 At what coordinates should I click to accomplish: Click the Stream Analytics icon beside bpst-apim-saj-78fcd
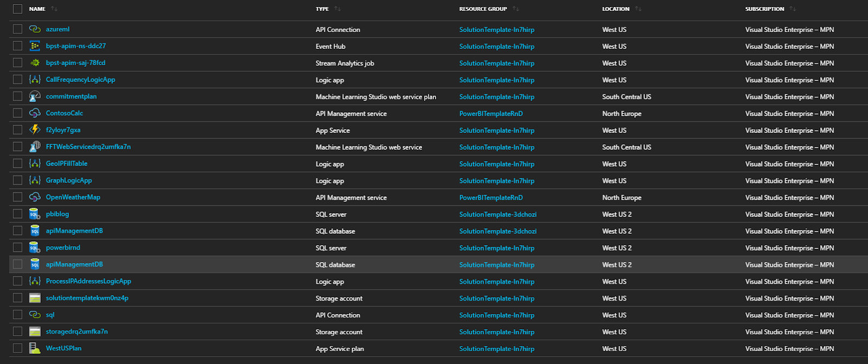(x=35, y=63)
